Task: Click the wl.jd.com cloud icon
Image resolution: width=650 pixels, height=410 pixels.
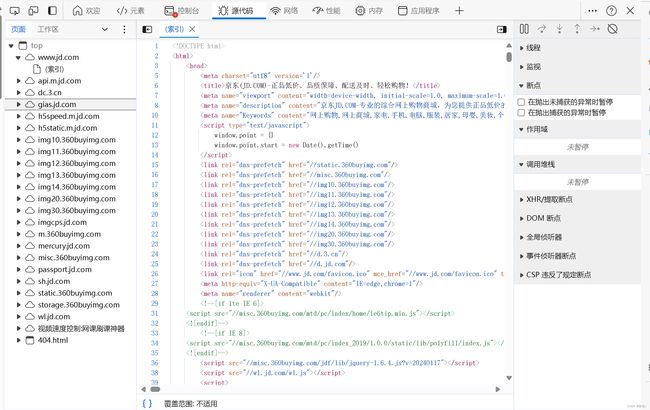Action: click(30, 317)
